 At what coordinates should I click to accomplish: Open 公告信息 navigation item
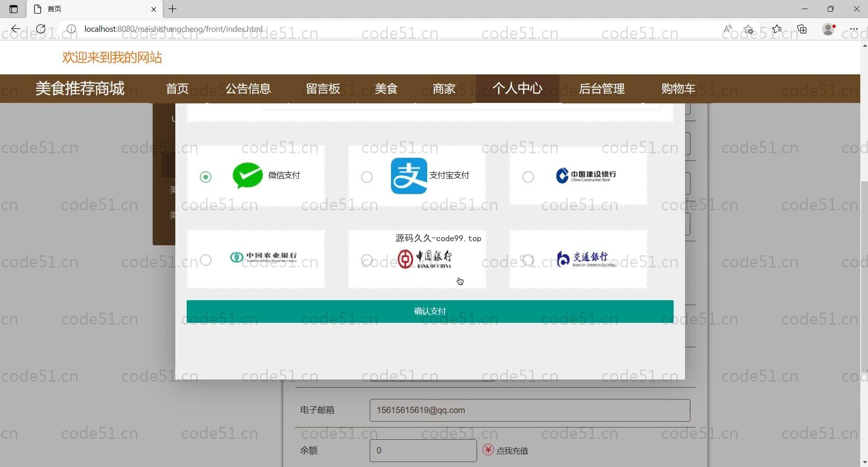point(248,88)
